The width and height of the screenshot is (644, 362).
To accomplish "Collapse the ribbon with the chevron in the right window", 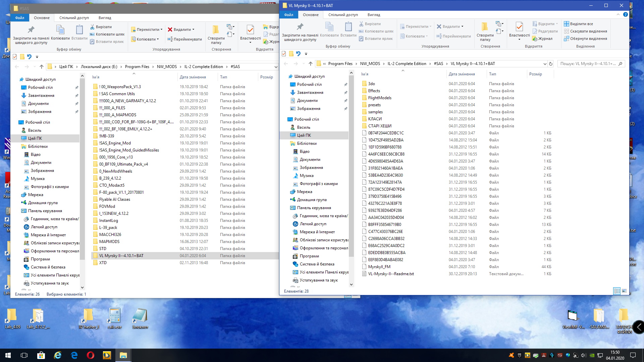I will tap(618, 15).
